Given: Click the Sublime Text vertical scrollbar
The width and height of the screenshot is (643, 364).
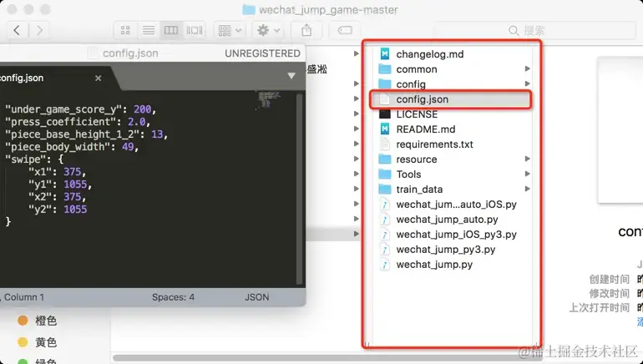Looking at the screenshot, I should pyautogui.click(x=299, y=189).
